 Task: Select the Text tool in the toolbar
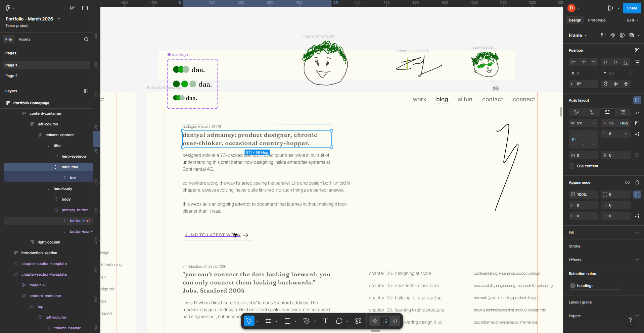click(x=325, y=321)
